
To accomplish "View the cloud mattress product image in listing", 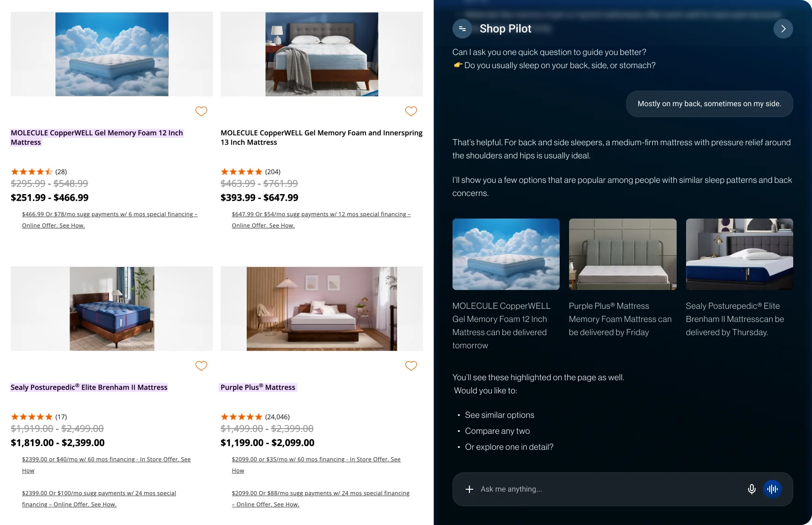I will [x=112, y=54].
